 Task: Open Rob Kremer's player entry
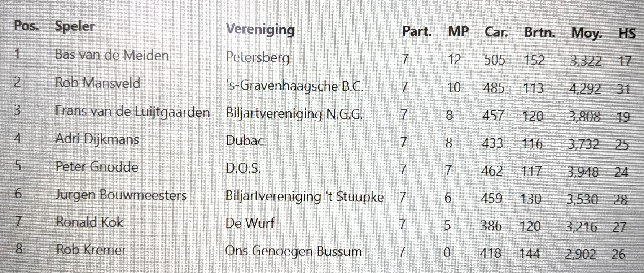coord(91,250)
